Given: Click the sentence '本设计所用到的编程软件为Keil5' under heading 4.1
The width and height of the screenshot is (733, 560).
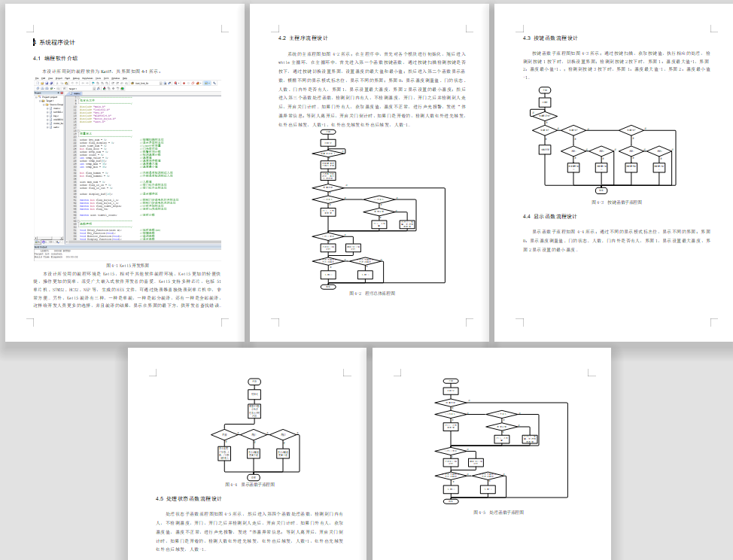Looking at the screenshot, I should coord(102,72).
